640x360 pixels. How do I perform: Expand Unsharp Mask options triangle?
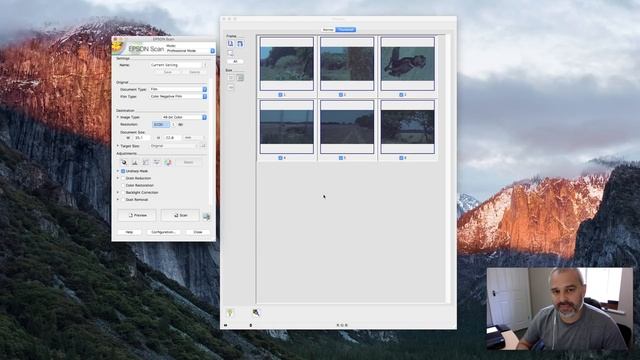[118, 171]
